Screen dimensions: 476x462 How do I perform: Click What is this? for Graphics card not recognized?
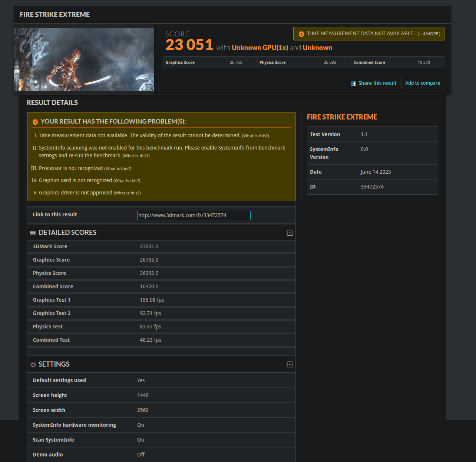[127, 181]
